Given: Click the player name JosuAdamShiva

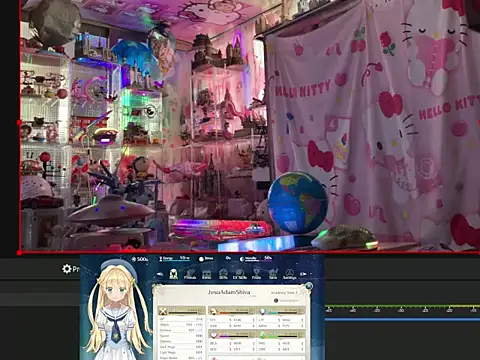Looking at the screenshot, I should (229, 292).
